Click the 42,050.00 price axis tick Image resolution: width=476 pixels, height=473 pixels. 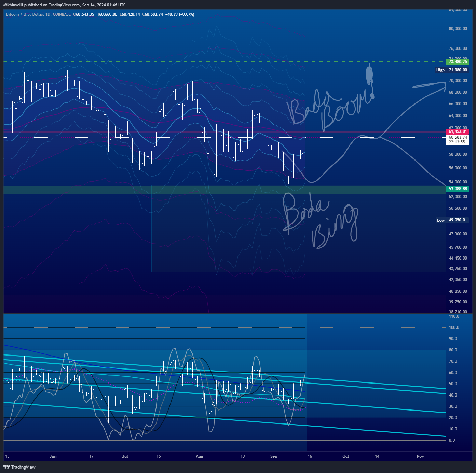click(x=458, y=280)
